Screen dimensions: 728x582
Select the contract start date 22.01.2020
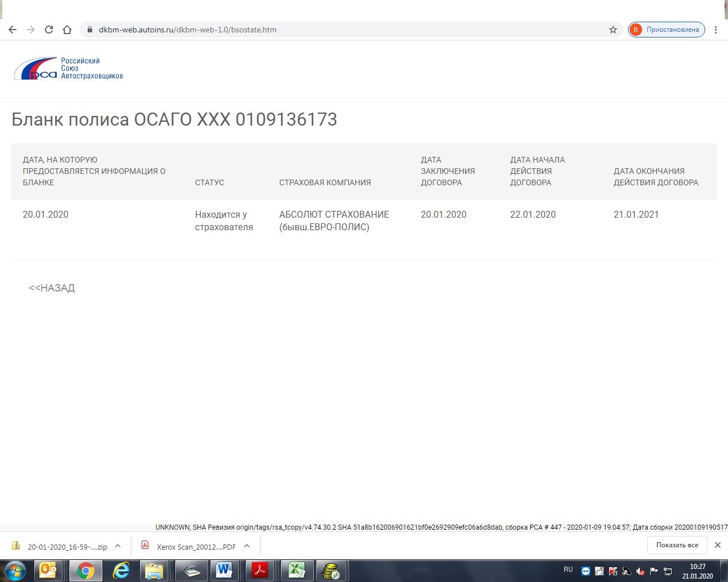[x=533, y=214]
